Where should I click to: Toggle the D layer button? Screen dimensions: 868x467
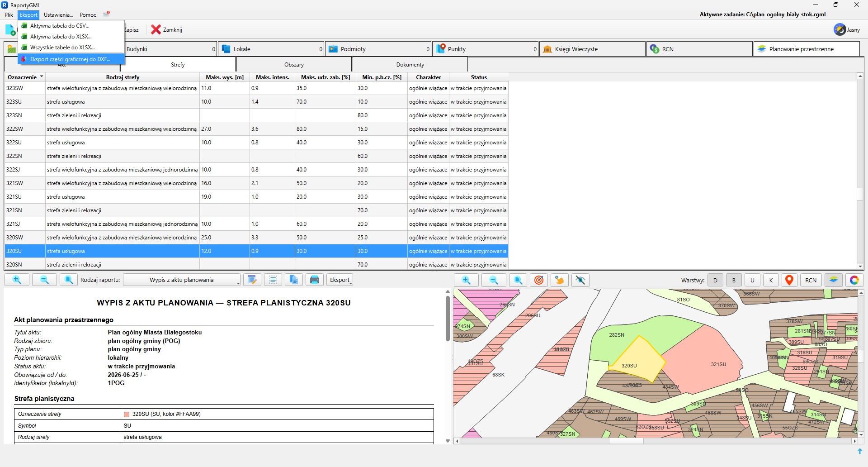[715, 280]
